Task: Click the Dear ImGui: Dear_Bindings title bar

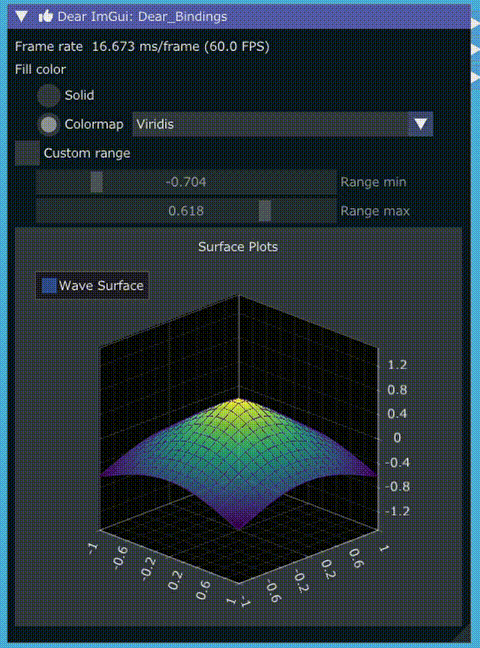Action: pyautogui.click(x=239, y=17)
